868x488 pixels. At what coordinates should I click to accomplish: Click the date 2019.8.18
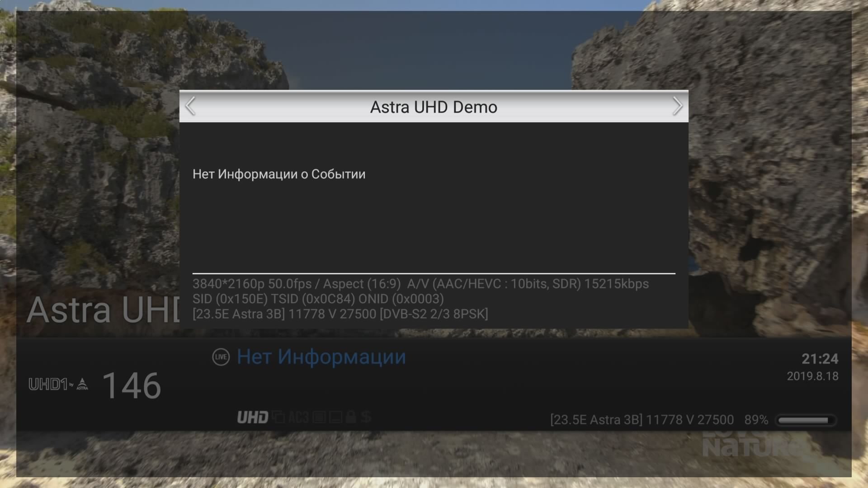(813, 376)
